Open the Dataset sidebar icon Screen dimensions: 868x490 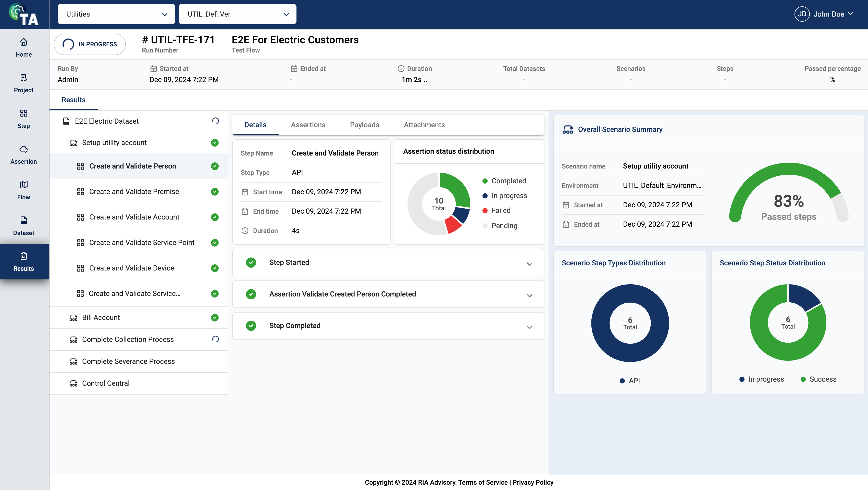[x=23, y=220]
